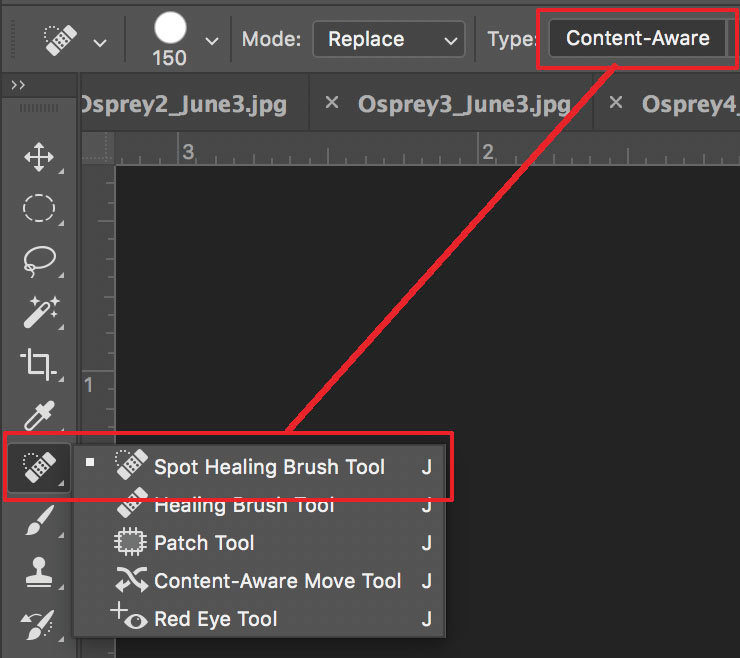
Task: Click the Patch Tool icon in flyout
Action: tap(130, 541)
